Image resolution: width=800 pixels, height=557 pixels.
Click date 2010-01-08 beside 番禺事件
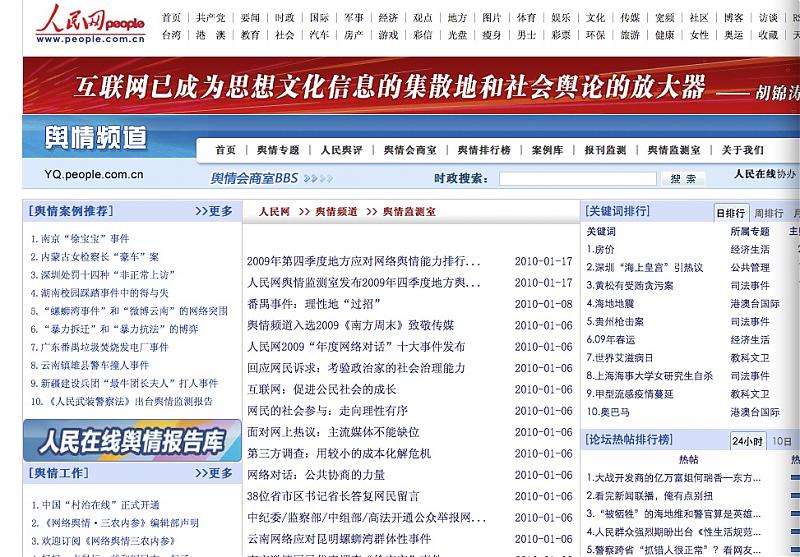pos(543,304)
